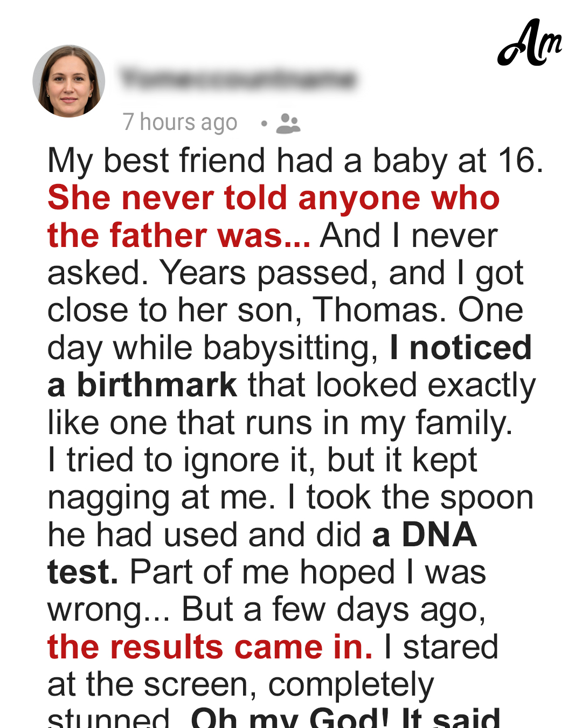The height and width of the screenshot is (728, 582).
Task: Click the bold word "test."
Action: [83, 572]
